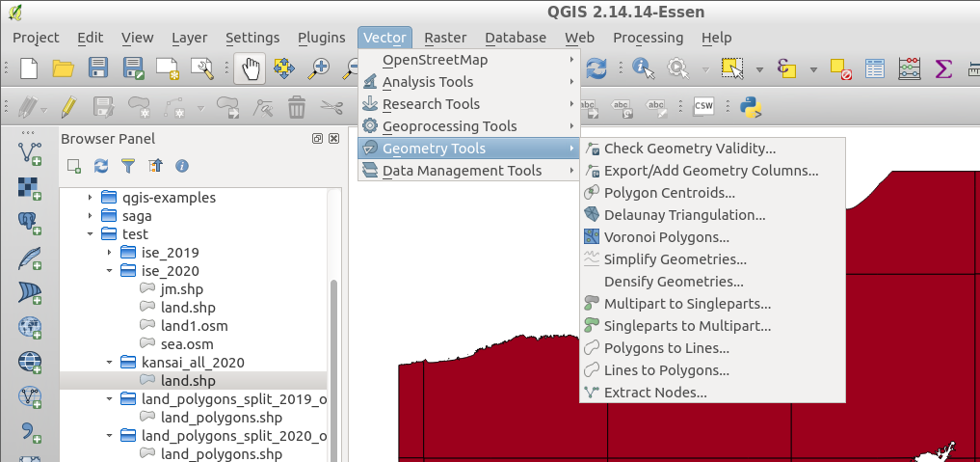Open the Field Calculator abacus icon

[910, 68]
